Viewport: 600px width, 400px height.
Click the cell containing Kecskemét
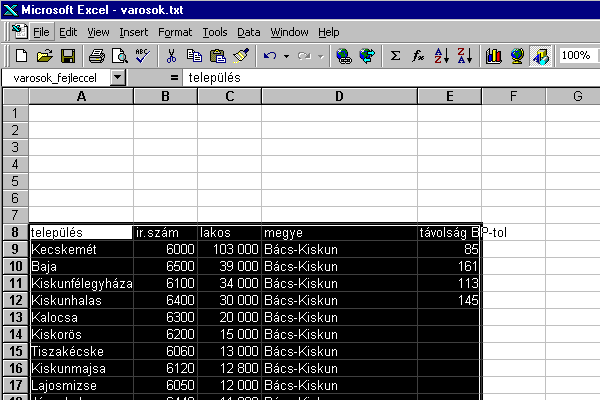pos(81,249)
